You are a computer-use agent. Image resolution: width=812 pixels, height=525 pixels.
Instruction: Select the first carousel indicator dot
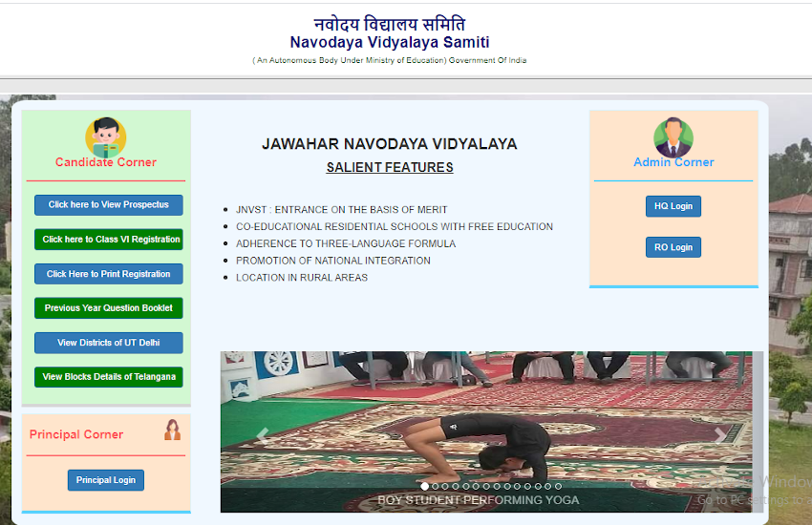(425, 486)
